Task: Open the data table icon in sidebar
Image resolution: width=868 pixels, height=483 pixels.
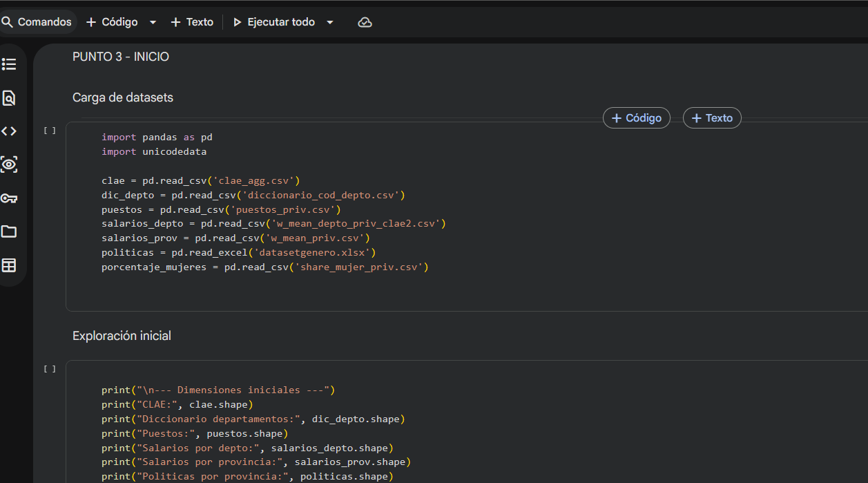Action: point(9,265)
